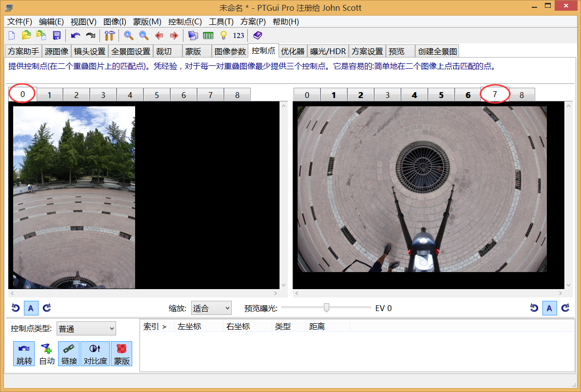Open the 控制点(C) menu
581x392 pixels.
[x=185, y=21]
